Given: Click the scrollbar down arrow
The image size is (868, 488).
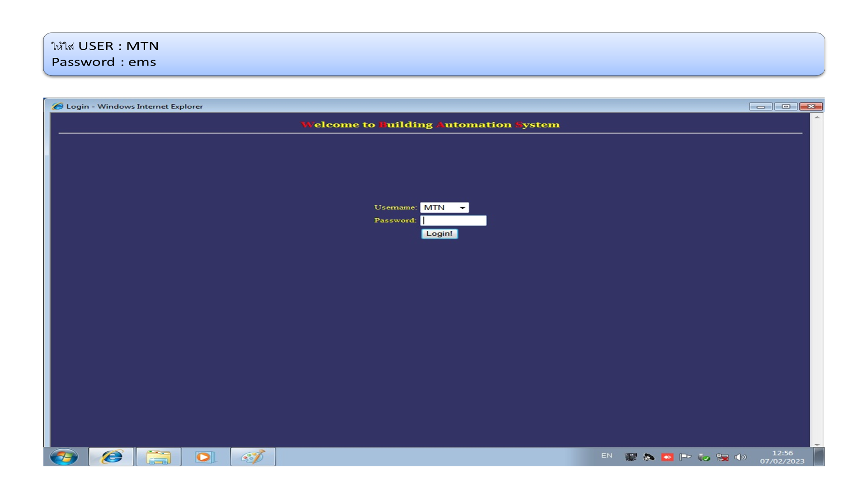Looking at the screenshot, I should [817, 444].
